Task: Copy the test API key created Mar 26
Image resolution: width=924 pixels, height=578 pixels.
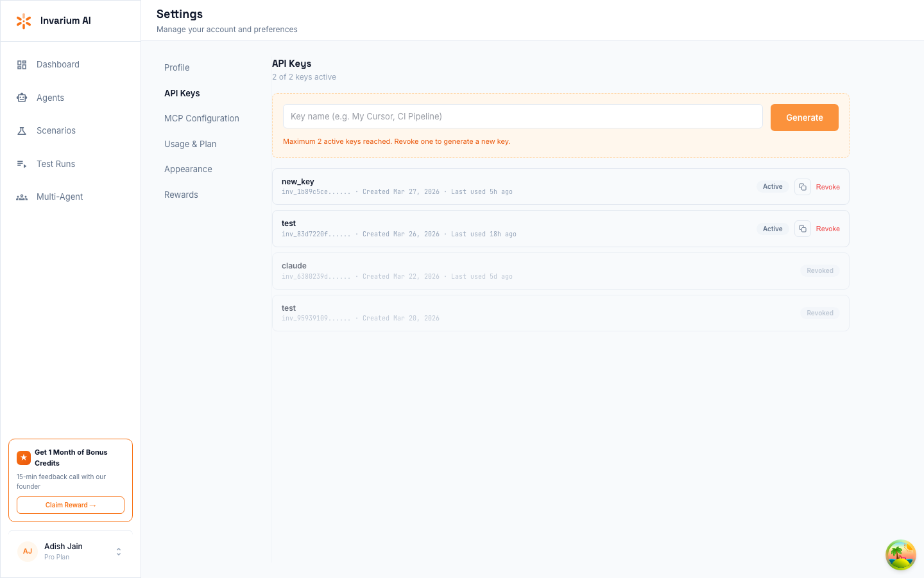Action: point(802,229)
